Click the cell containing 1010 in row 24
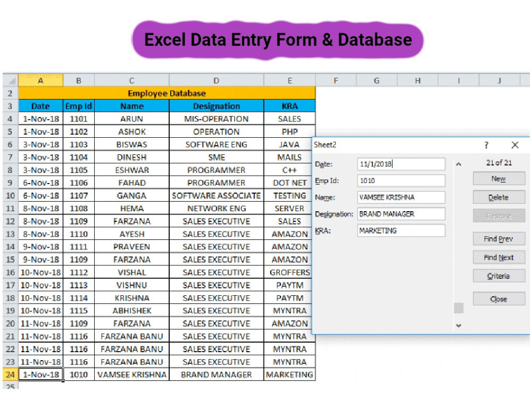The width and height of the screenshot is (532, 399). (x=79, y=375)
